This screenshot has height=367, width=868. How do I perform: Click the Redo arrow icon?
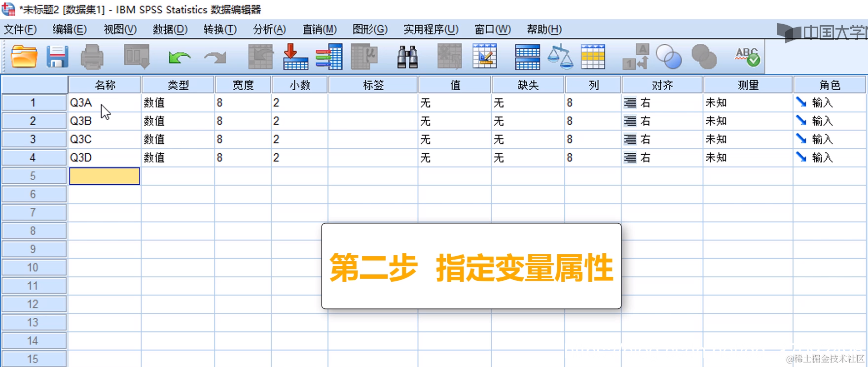[x=215, y=58]
